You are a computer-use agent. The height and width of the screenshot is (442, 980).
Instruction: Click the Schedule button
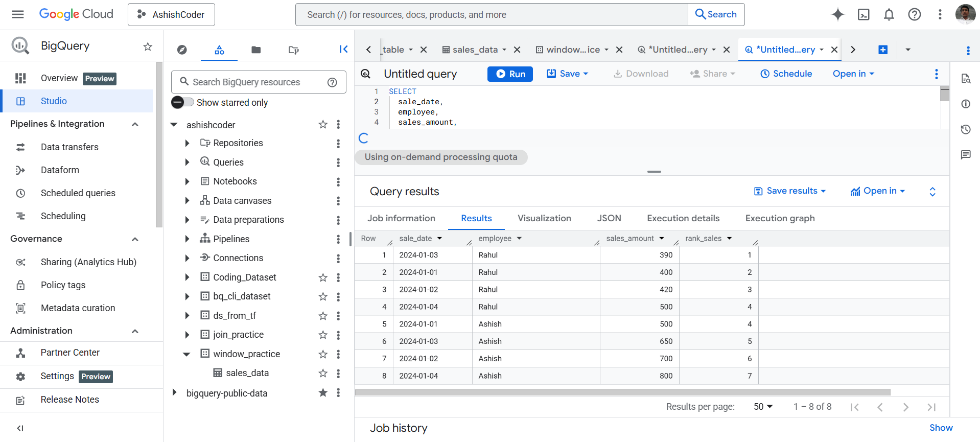pyautogui.click(x=786, y=74)
